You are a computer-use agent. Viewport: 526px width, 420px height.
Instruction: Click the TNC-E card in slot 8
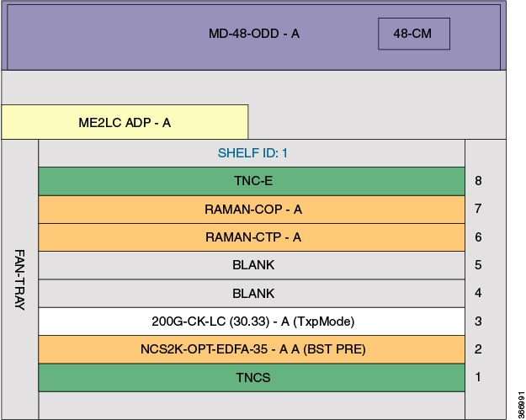click(x=252, y=181)
